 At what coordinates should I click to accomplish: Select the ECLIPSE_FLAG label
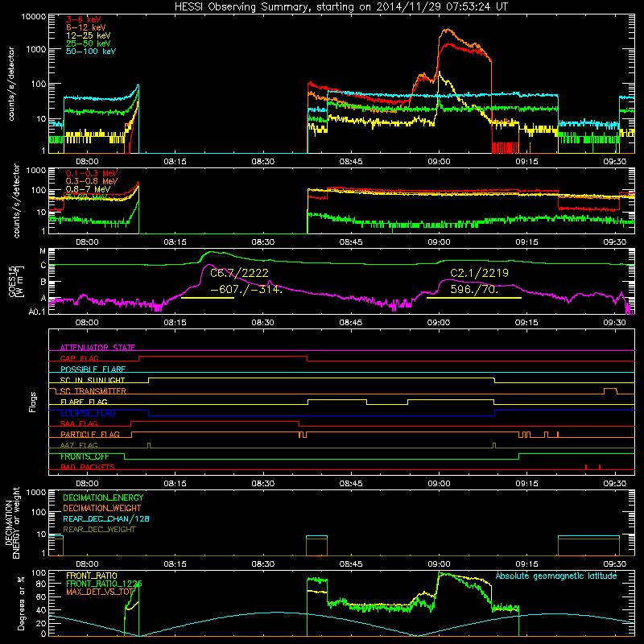point(88,413)
